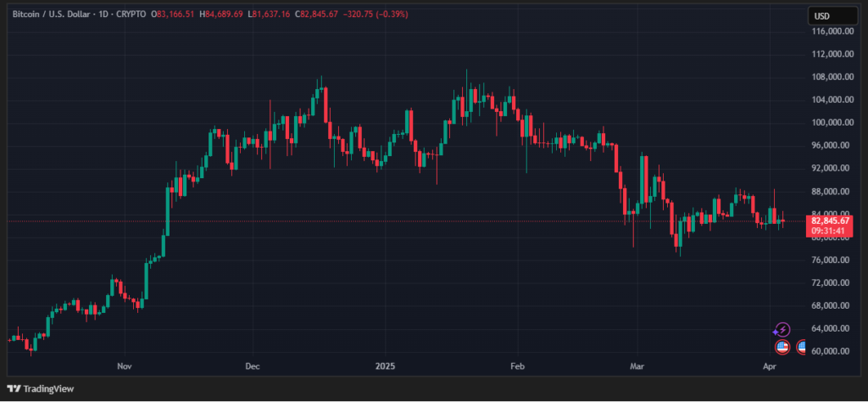Select the red current price label 82,845.67
Screen dimensions: 868x402
pyautogui.click(x=829, y=221)
